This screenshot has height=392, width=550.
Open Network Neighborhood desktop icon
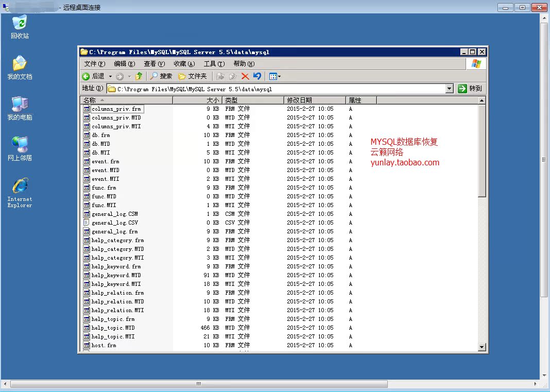coord(20,149)
